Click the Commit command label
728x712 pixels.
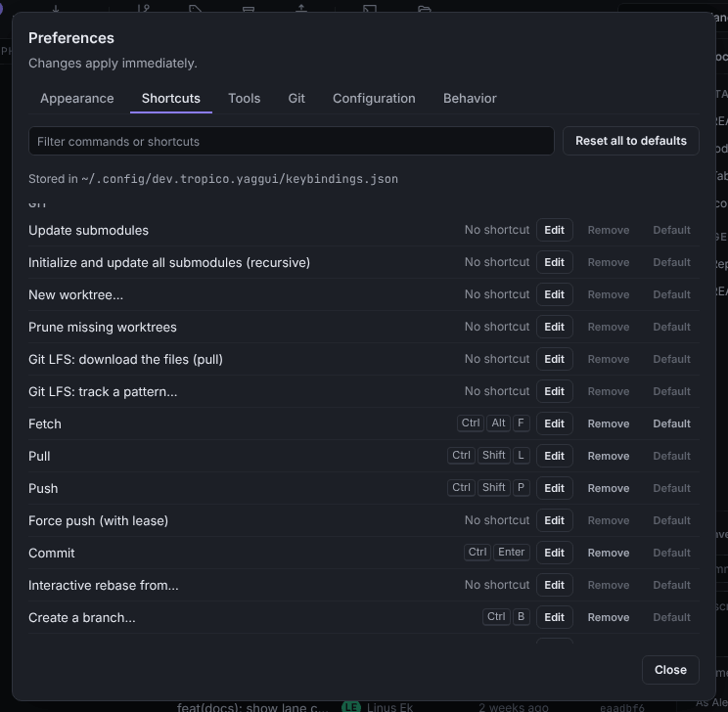(x=52, y=553)
